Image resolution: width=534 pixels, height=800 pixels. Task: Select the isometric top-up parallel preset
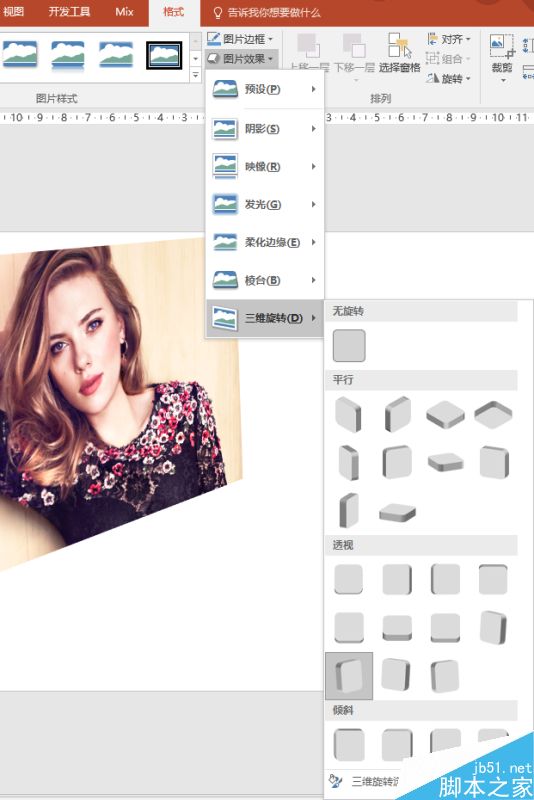coord(445,414)
